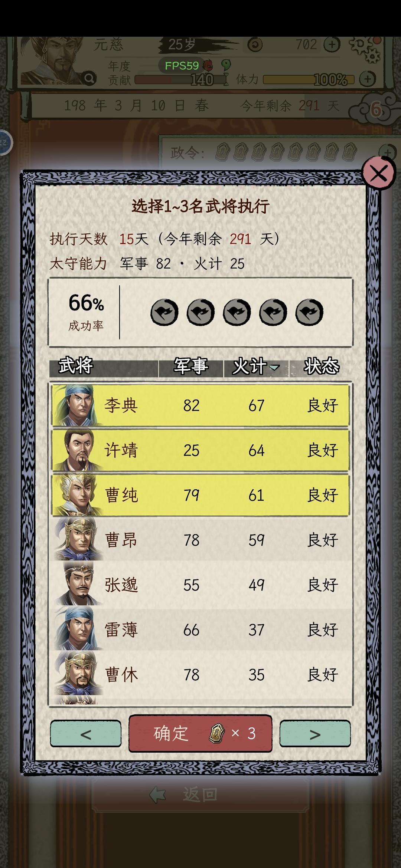Image resolution: width=401 pixels, height=868 pixels.
Task: Add more coins with plus icon
Action: click(332, 45)
